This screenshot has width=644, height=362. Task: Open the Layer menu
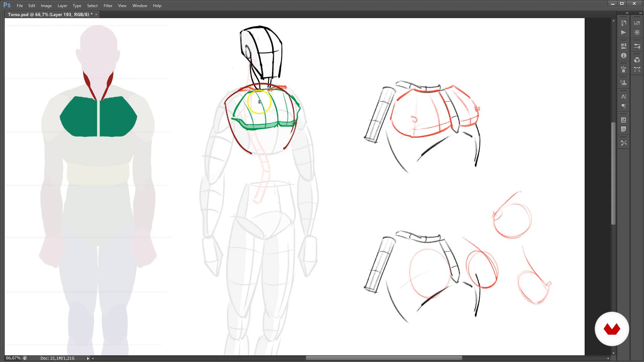[x=62, y=6]
